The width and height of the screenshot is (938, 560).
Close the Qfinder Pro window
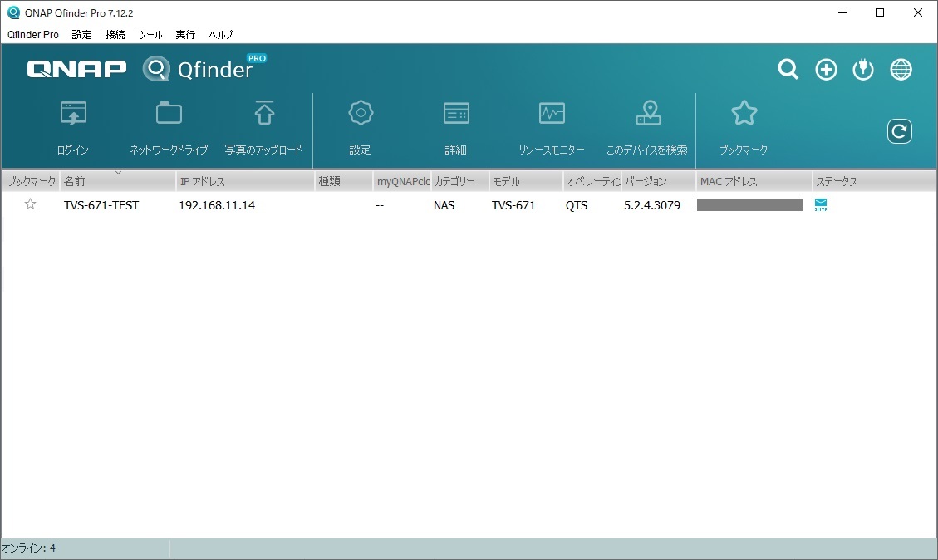tap(918, 12)
